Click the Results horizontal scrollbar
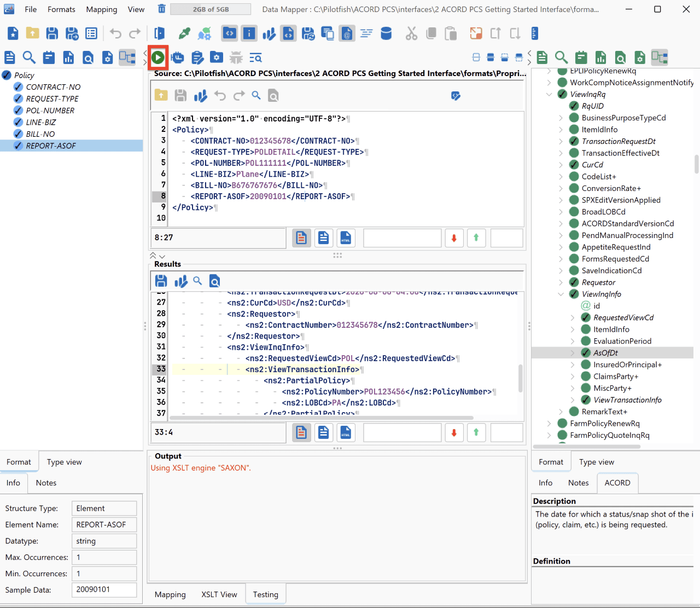The height and width of the screenshot is (608, 700). coord(321,418)
